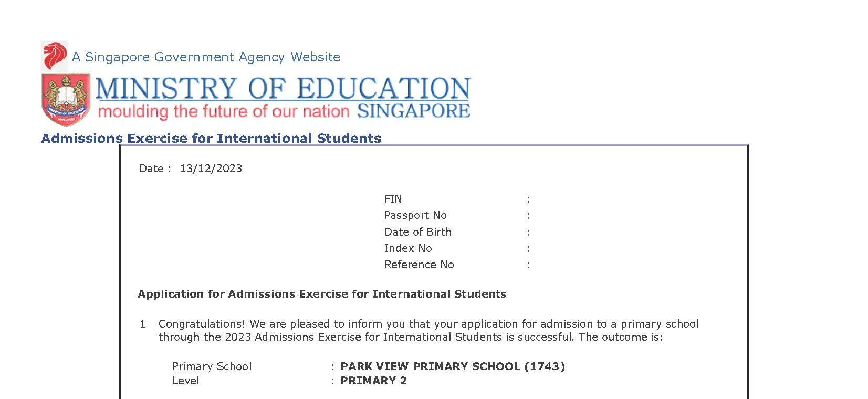
Task: Click the PRIMARY 2 level value
Action: tap(373, 381)
